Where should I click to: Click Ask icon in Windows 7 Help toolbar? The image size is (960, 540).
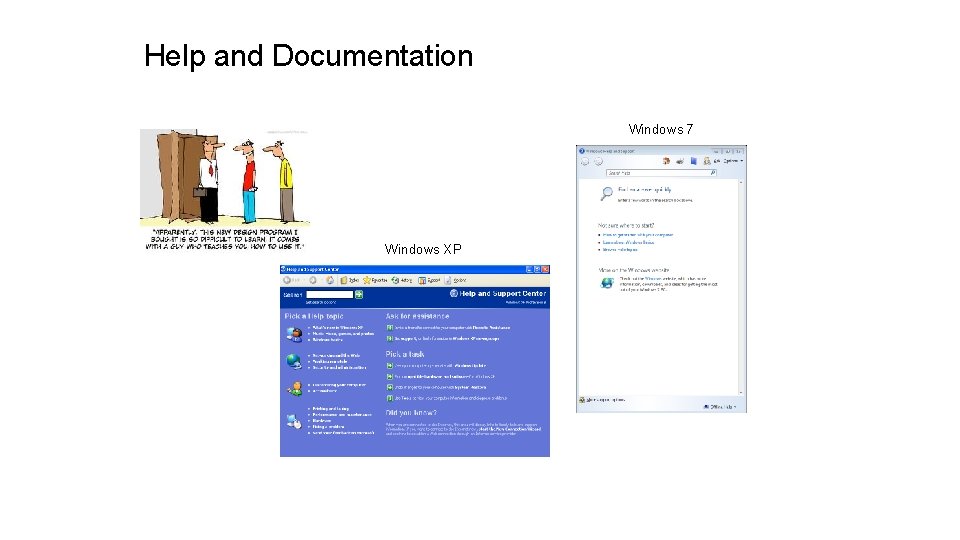click(711, 161)
